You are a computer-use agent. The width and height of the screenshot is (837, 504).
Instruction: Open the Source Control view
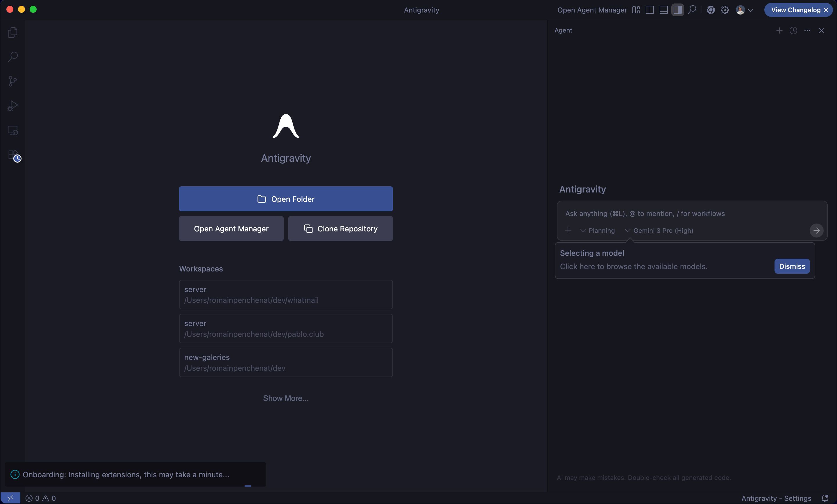pos(13,81)
